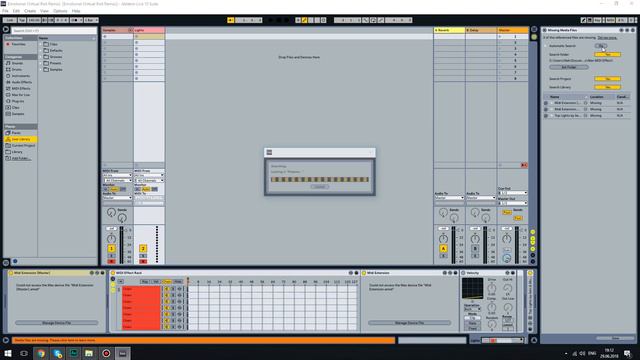This screenshot has height=360, width=640.
Task: Open Library entry under Current Project
Action: 17,152
